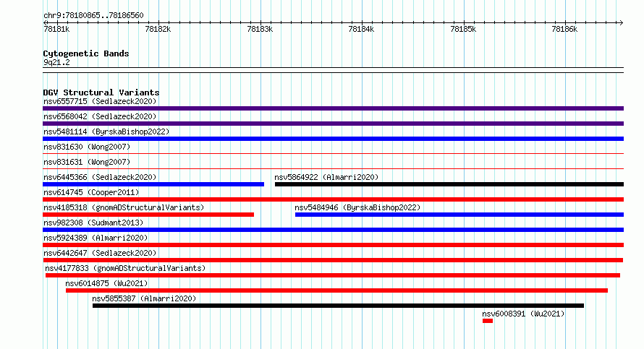Screen dimensions: 644x349
Task: Click the 78182k ruler tick label
Action: [158, 29]
